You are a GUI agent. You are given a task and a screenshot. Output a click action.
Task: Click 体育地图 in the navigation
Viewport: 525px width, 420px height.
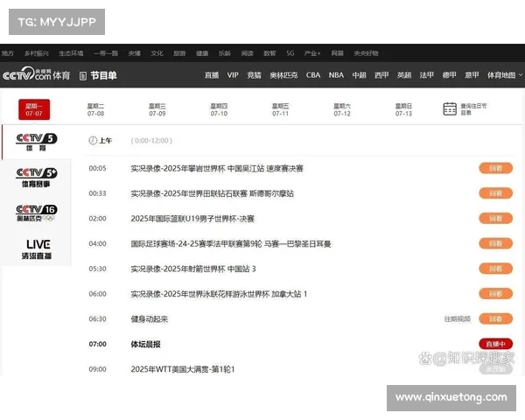tap(501, 75)
